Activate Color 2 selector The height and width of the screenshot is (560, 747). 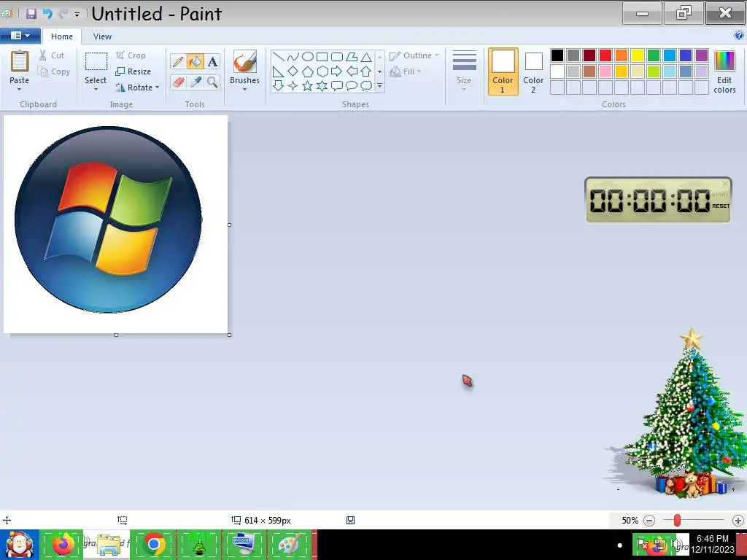pos(533,71)
